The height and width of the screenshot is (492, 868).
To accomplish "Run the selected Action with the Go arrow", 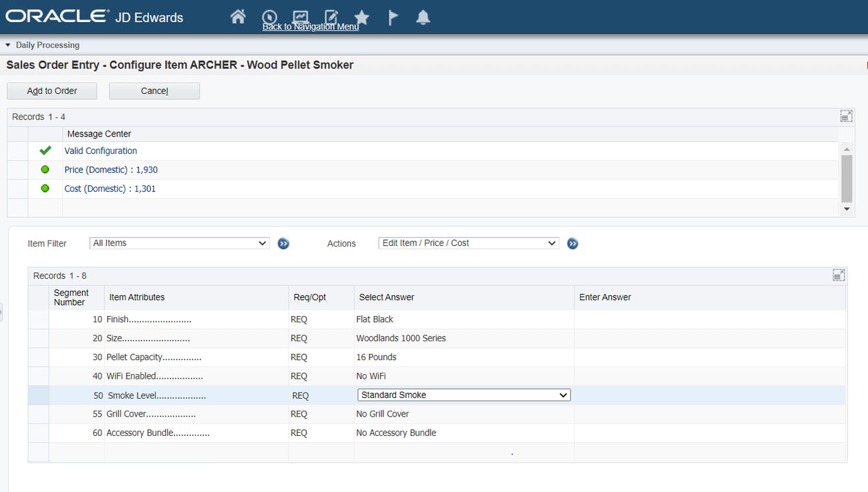I will [x=572, y=243].
